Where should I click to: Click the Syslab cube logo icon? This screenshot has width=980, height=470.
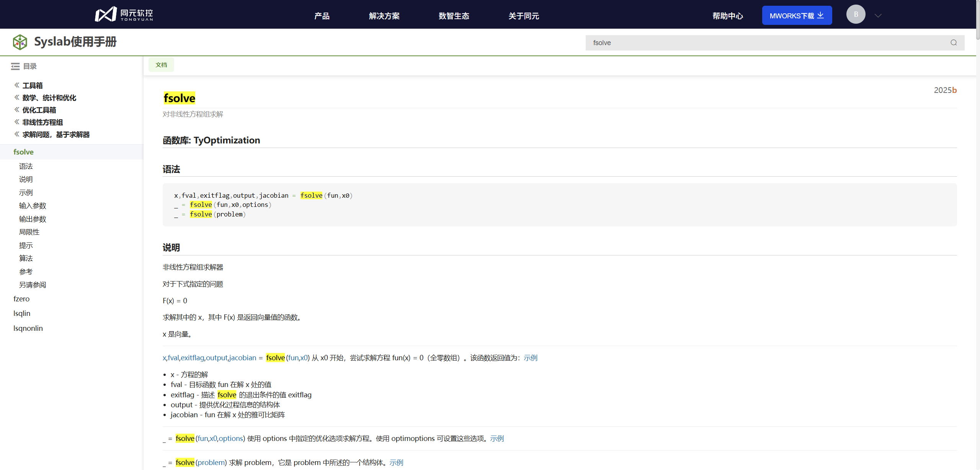click(20, 42)
